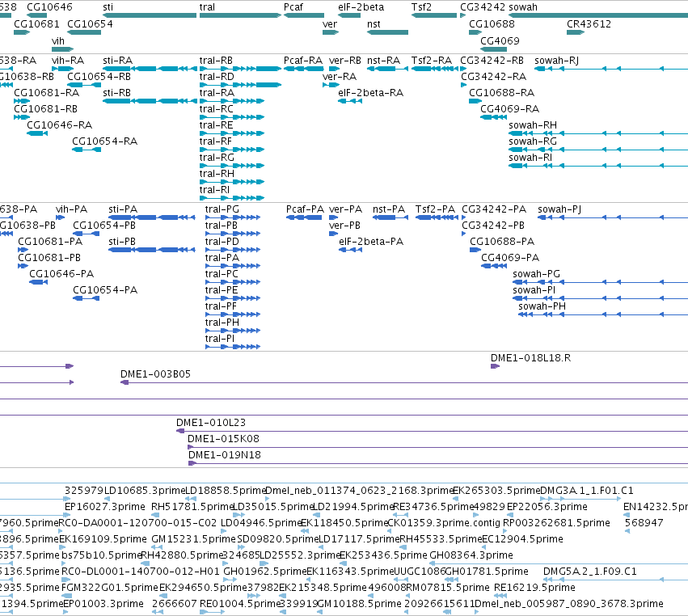Select the Pcaf gene glyph
The image size is (688, 616).
click(304, 15)
